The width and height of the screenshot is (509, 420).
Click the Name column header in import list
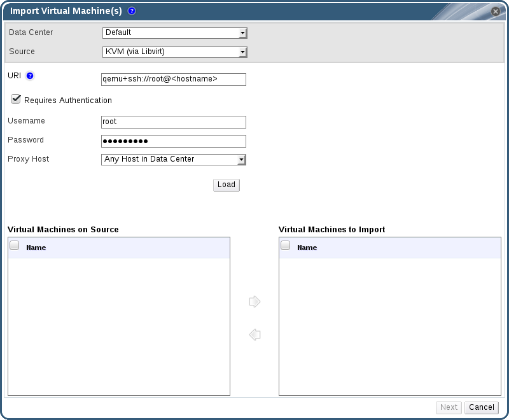click(x=307, y=248)
